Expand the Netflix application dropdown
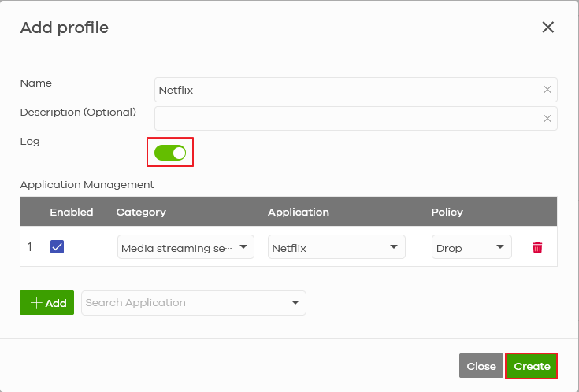This screenshot has width=579, height=392. 336,248
